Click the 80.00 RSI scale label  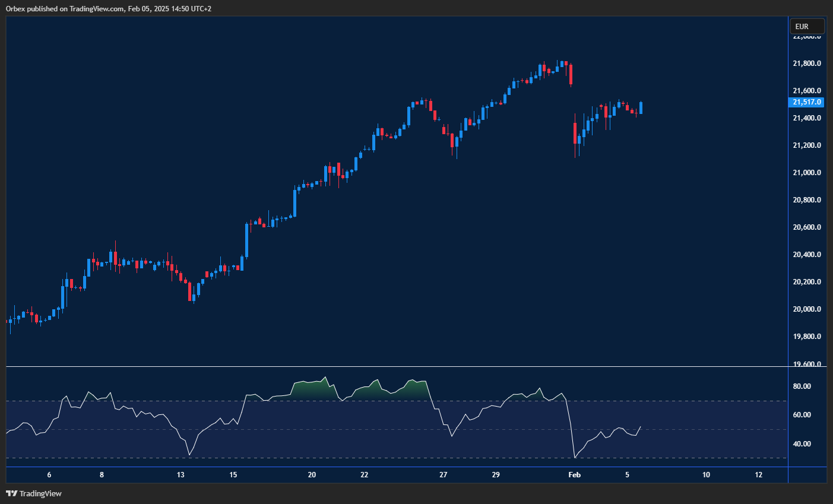tap(802, 386)
